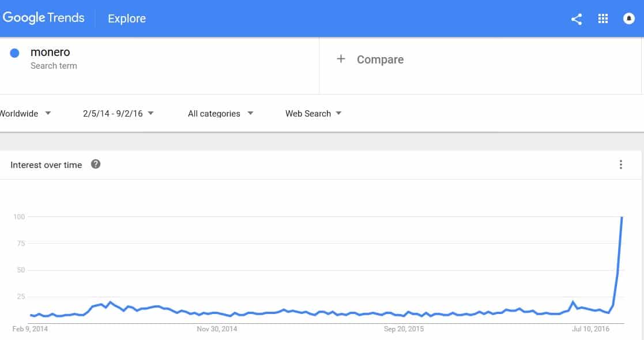Click the chart spike peak at 100
Viewport: 644px width, 340px height.
[x=622, y=217]
